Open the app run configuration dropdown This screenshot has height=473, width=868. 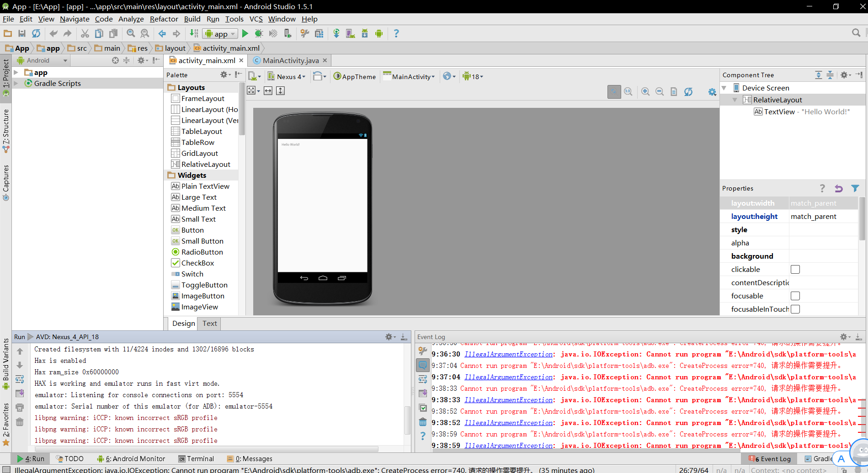220,34
